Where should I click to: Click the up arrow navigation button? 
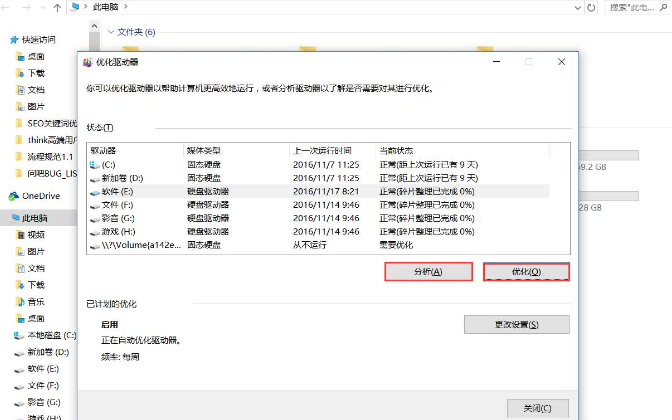(56, 7)
